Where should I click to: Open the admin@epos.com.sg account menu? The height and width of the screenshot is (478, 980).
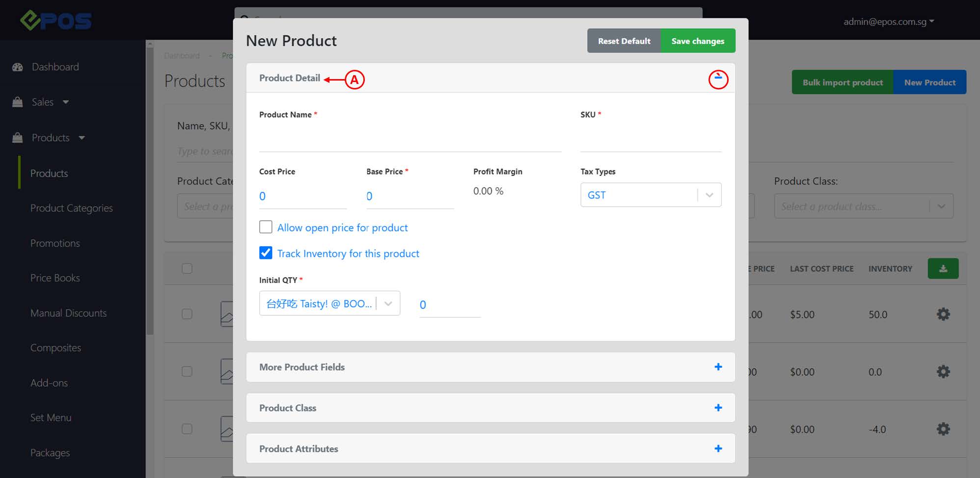(x=889, y=22)
